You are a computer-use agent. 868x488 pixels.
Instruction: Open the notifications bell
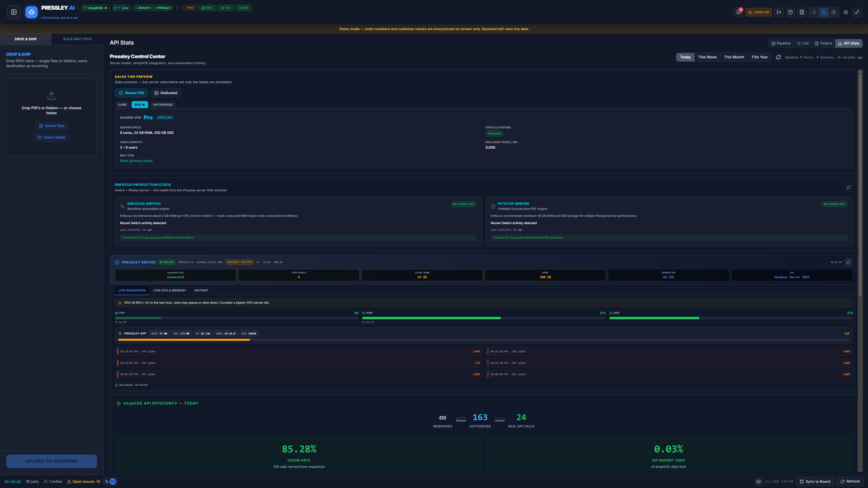pyautogui.click(x=738, y=12)
